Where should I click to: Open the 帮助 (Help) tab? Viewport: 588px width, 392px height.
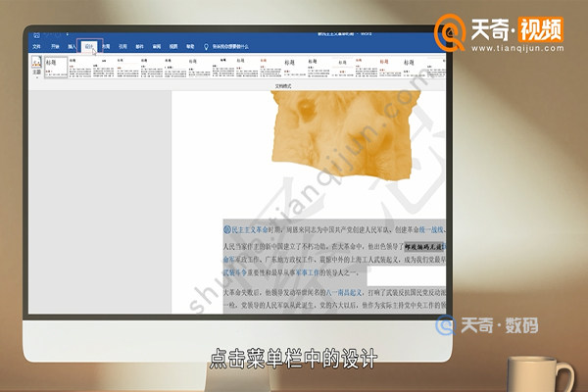pyautogui.click(x=190, y=46)
